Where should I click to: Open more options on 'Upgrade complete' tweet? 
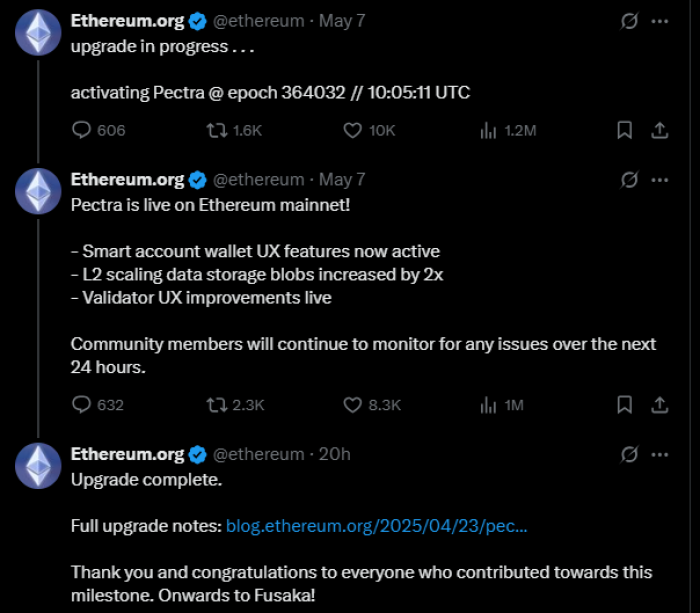pyautogui.click(x=660, y=454)
